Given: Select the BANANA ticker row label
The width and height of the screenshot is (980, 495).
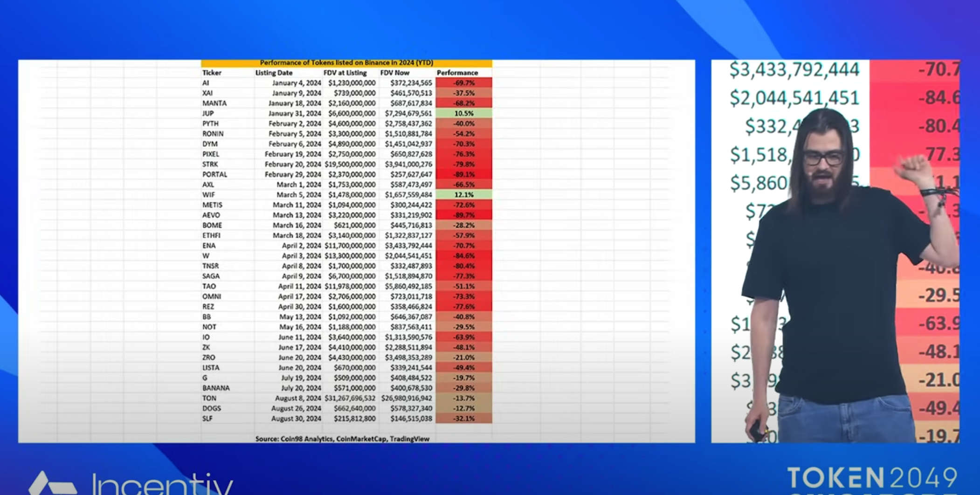Looking at the screenshot, I should pyautogui.click(x=216, y=388).
